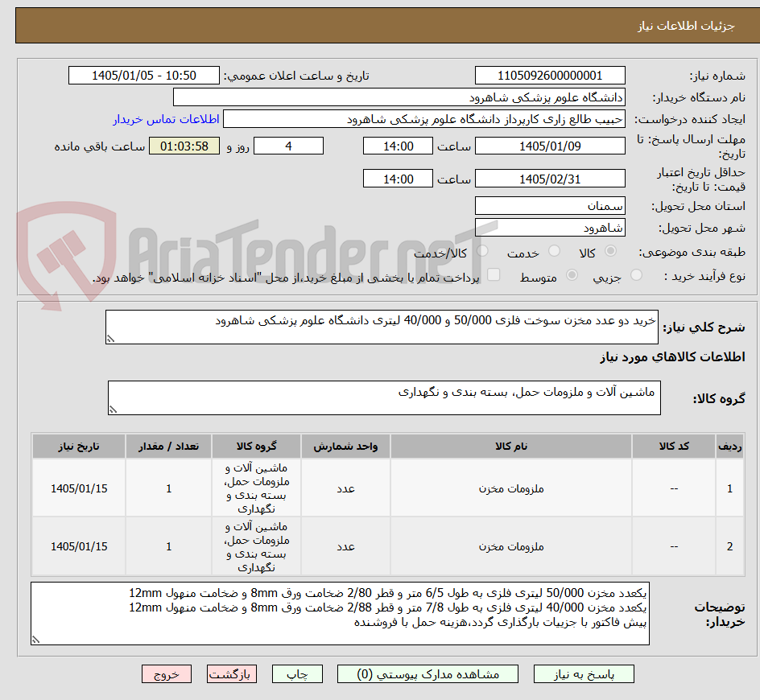760x700 pixels.
Task: Click the تعداد / مقدار column header
Action: coord(169,447)
